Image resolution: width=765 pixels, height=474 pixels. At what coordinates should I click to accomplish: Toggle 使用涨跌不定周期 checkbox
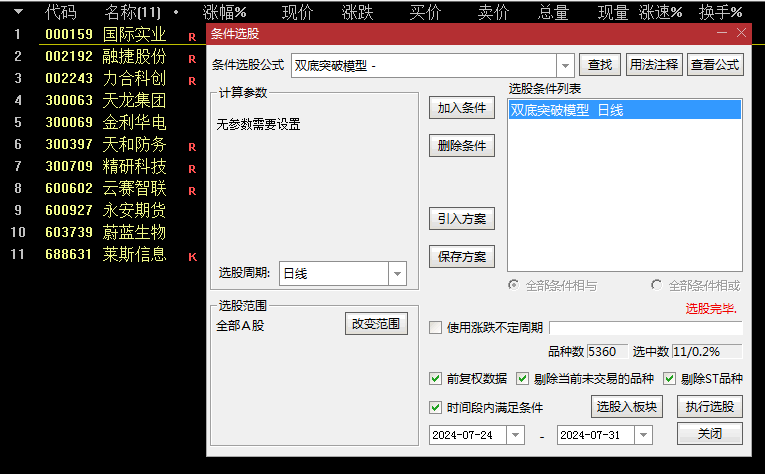[x=435, y=327]
